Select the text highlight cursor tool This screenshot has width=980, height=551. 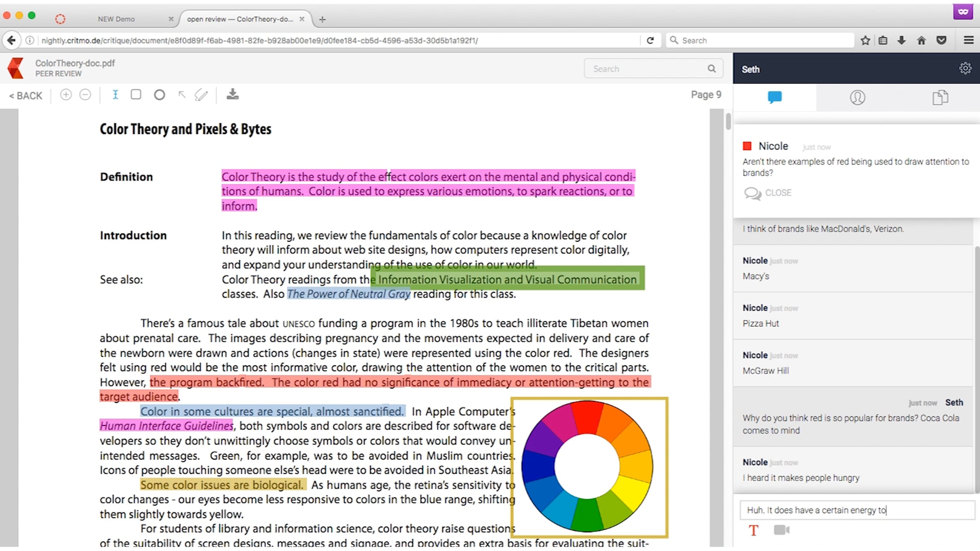point(116,95)
